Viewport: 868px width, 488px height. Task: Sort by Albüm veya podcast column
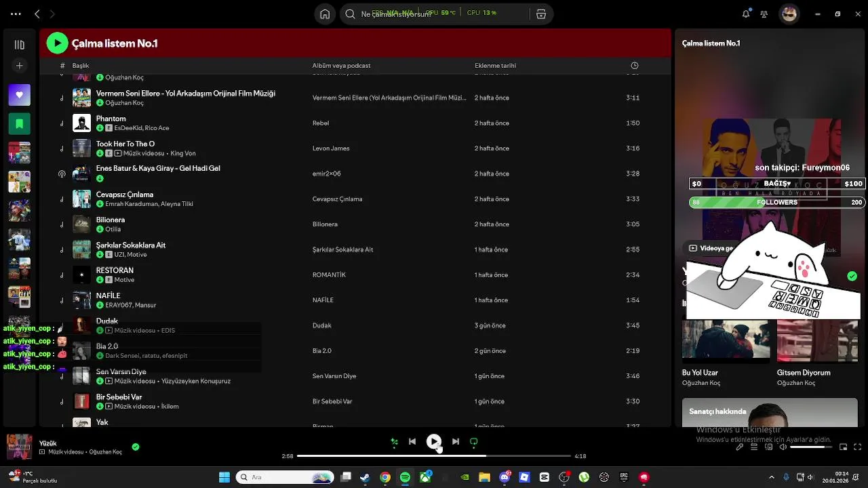click(341, 66)
